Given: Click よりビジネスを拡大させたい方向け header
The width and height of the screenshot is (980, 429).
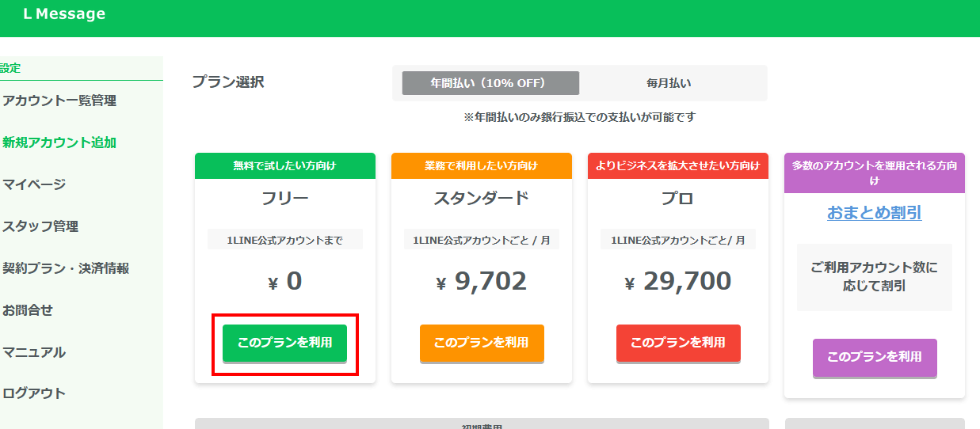Looking at the screenshot, I should tap(678, 165).
